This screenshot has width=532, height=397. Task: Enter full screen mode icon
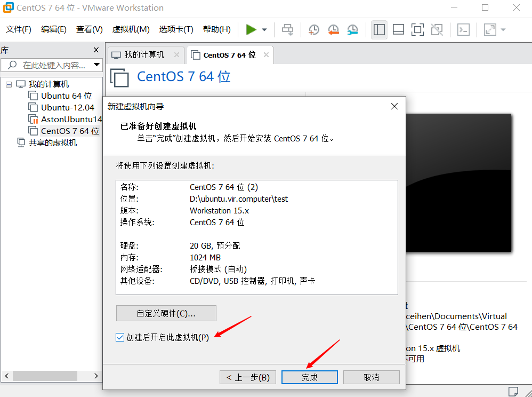[x=418, y=29]
